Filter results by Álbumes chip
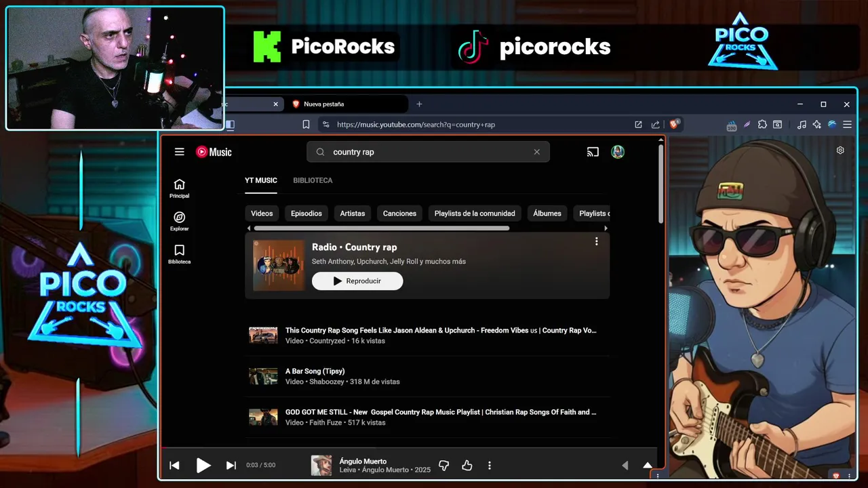 [547, 213]
